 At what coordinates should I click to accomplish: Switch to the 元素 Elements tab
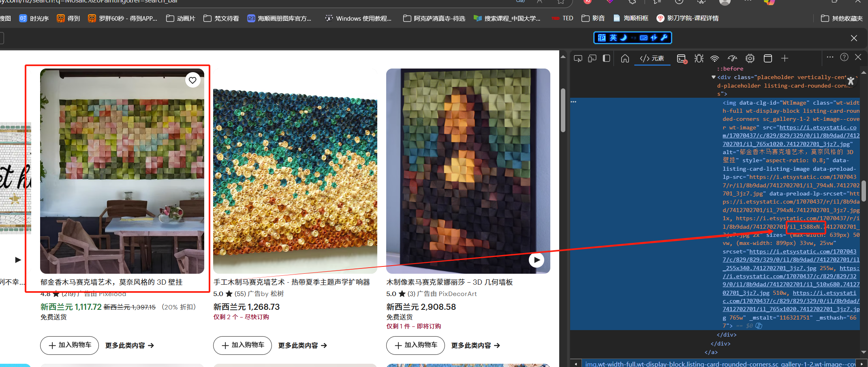[x=652, y=58]
